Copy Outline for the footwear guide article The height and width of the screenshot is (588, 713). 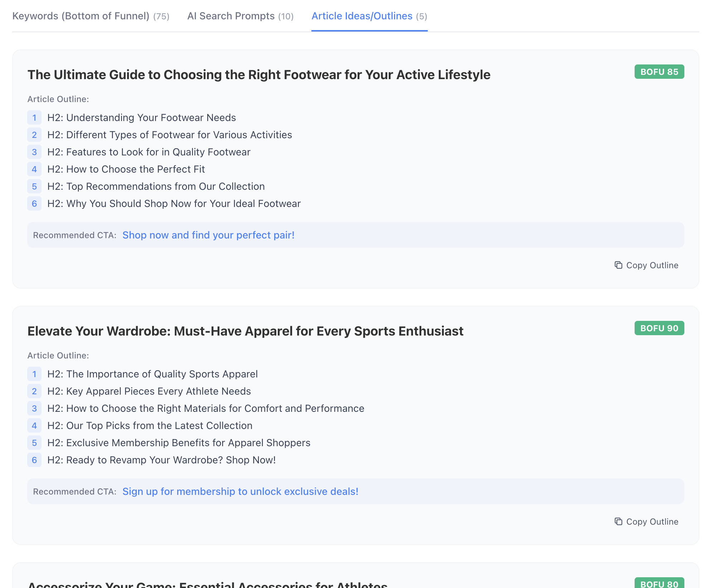(645, 265)
